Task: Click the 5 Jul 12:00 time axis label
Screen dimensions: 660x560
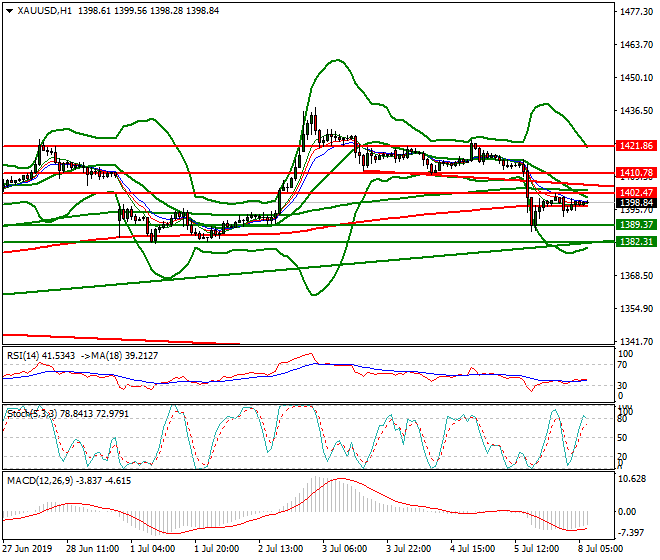Action: tap(537, 549)
